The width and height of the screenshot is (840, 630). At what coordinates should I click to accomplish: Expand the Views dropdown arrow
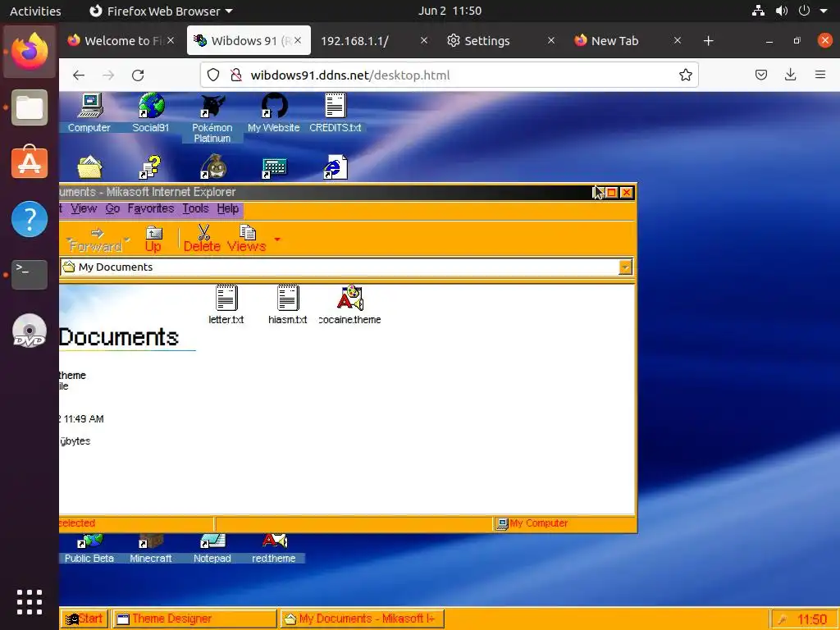pyautogui.click(x=277, y=239)
